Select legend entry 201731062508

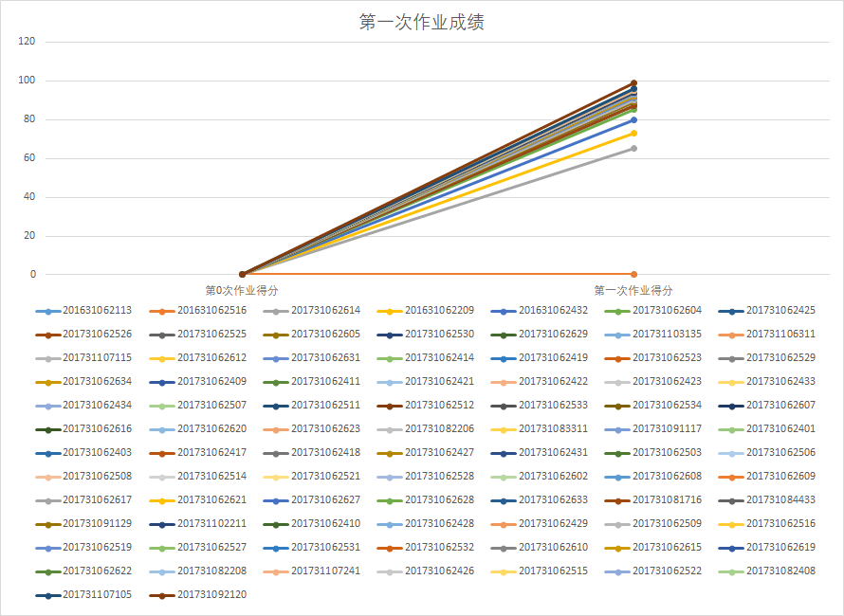click(83, 476)
